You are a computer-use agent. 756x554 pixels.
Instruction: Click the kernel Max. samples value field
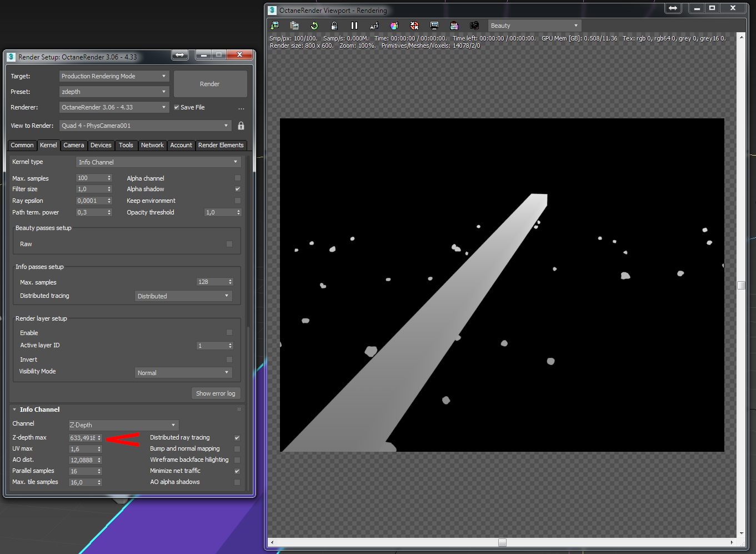click(x=91, y=178)
